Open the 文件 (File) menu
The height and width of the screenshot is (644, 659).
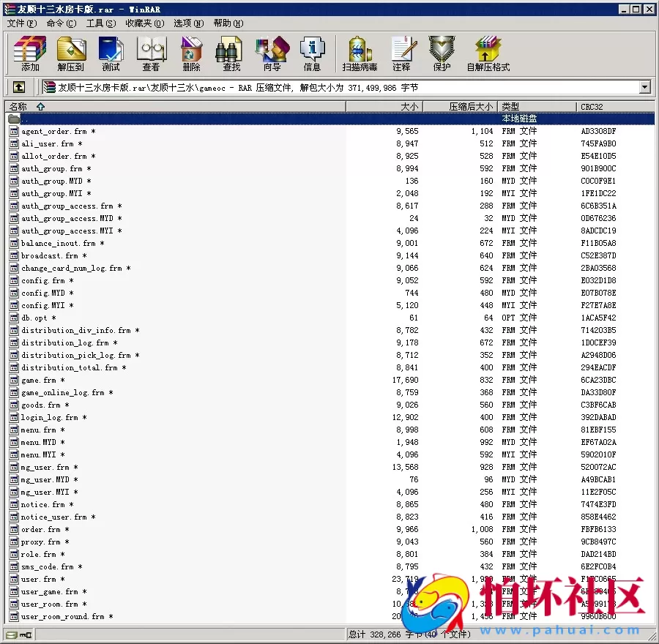21,23
